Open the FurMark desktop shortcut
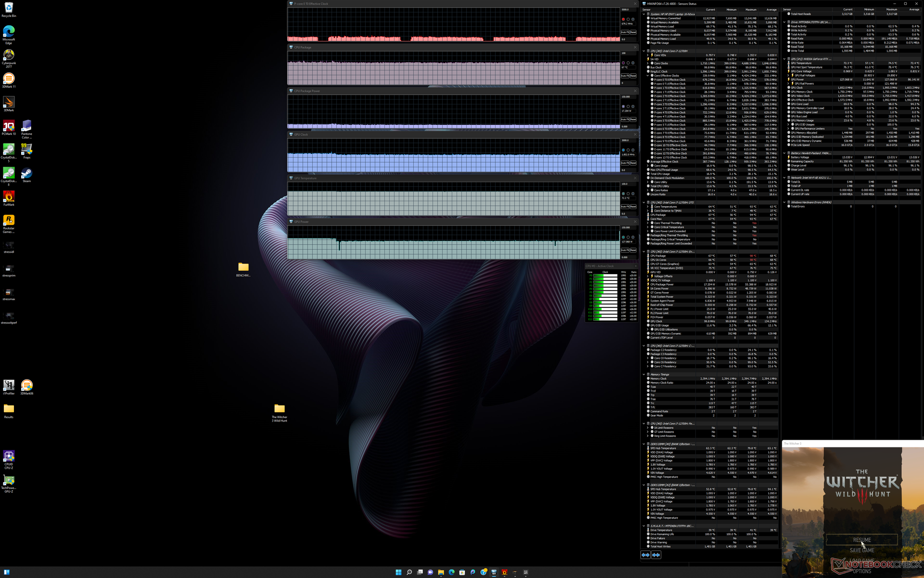 click(x=9, y=197)
